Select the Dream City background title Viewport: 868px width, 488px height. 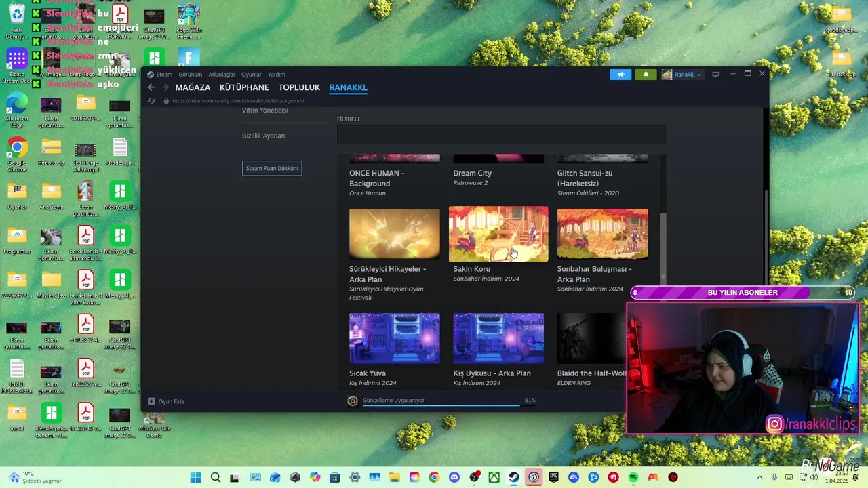pyautogui.click(x=473, y=174)
